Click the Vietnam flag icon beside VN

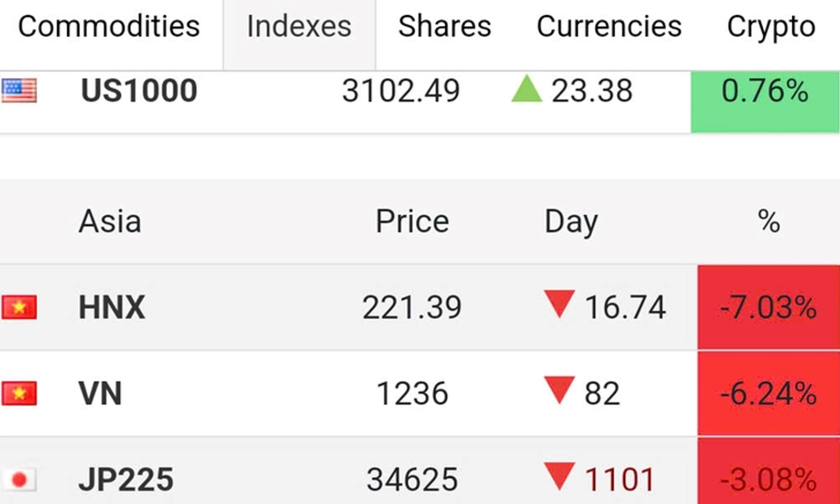[x=19, y=393]
